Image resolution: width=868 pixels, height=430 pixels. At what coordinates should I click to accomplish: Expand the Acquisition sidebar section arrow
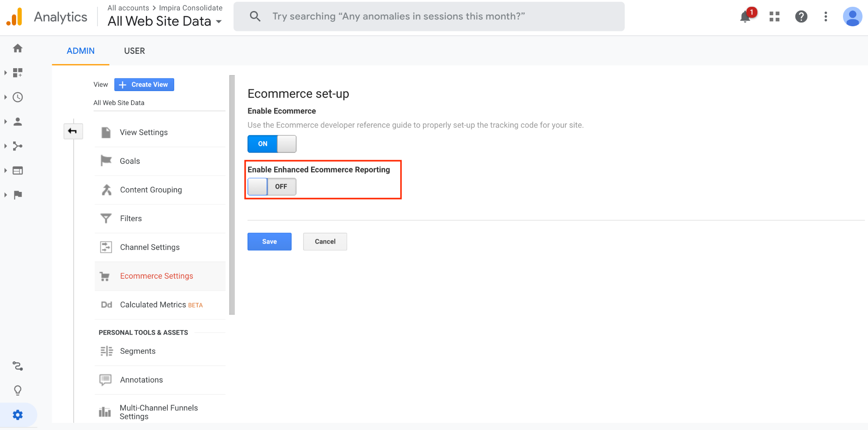click(x=6, y=146)
